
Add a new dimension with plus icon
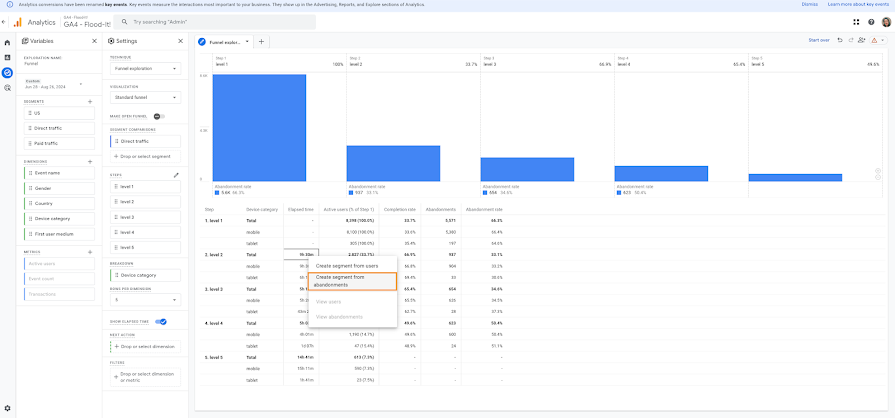(90, 162)
